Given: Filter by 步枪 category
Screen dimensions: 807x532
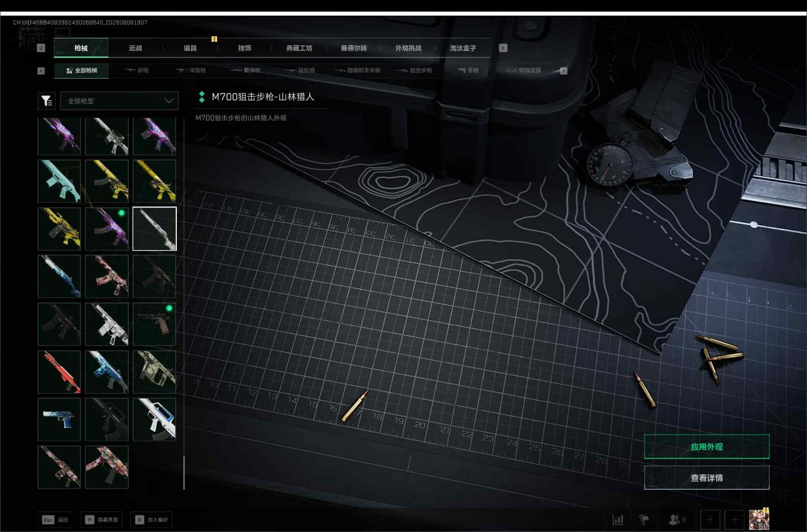Looking at the screenshot, I should pyautogui.click(x=137, y=71).
